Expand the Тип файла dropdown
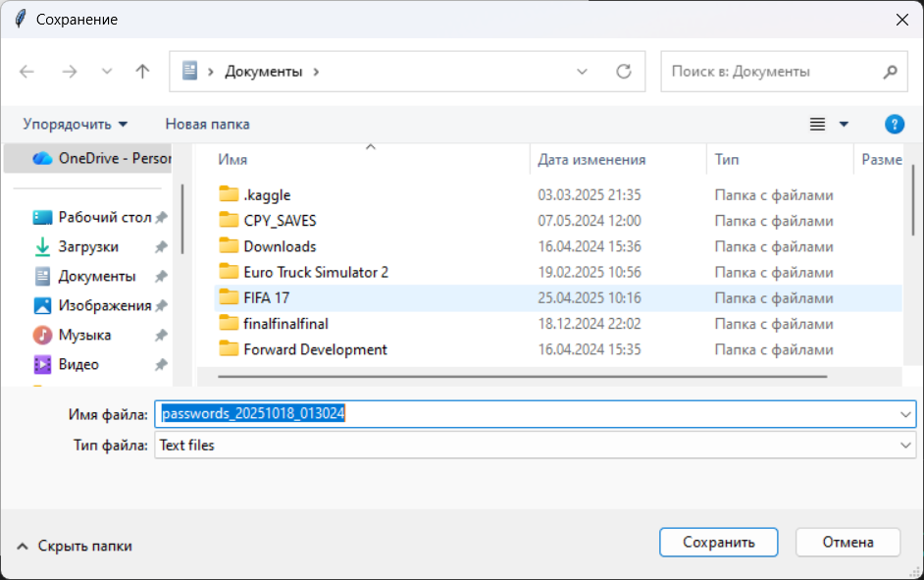 (x=905, y=446)
